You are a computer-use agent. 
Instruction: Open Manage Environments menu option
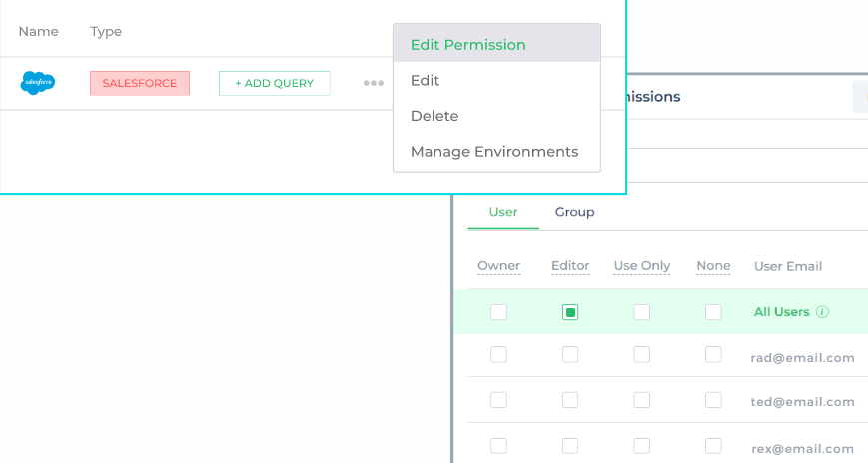pos(494,153)
